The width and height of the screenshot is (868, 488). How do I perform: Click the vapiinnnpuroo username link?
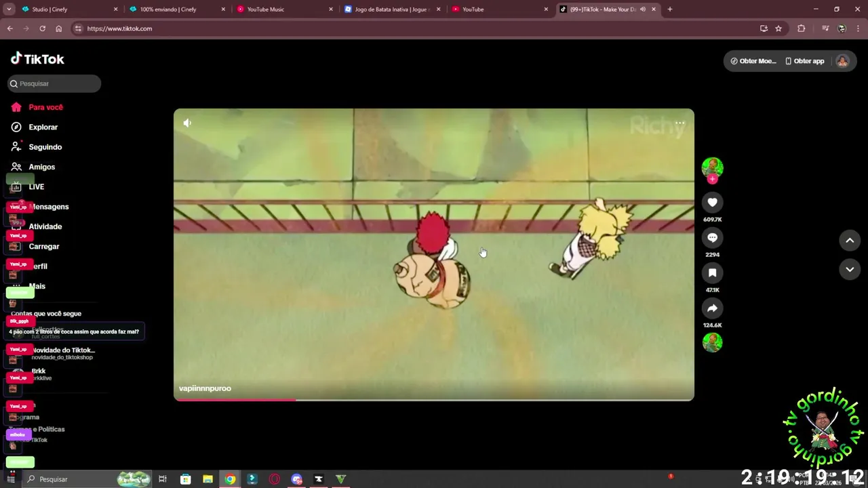[x=205, y=388]
